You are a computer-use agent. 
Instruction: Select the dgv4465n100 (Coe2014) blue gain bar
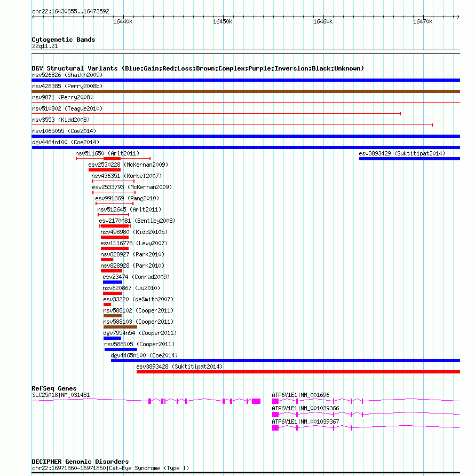pos(286,361)
